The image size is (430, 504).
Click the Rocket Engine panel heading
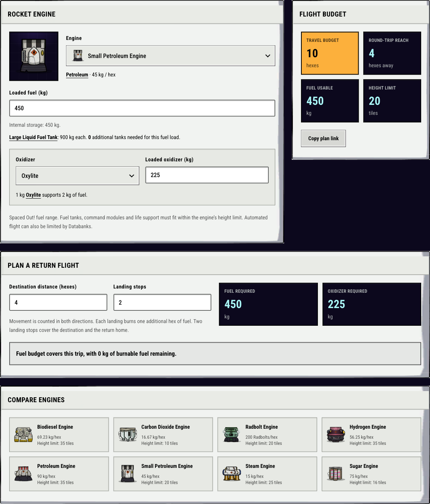pos(31,14)
